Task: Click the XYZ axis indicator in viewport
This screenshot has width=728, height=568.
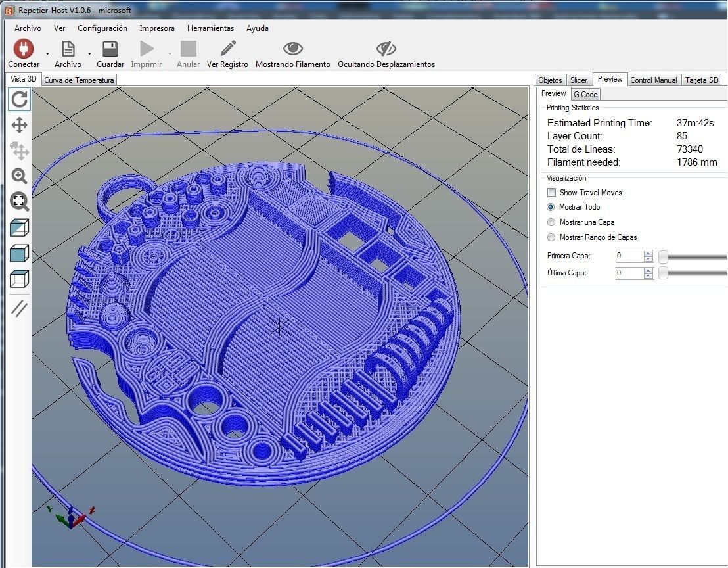Action: tap(70, 517)
